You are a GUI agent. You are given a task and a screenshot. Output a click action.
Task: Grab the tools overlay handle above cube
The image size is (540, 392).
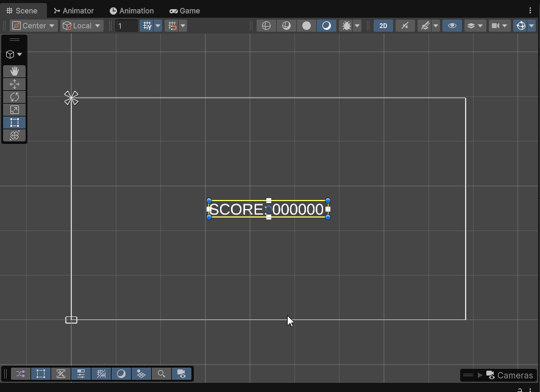(x=14, y=40)
